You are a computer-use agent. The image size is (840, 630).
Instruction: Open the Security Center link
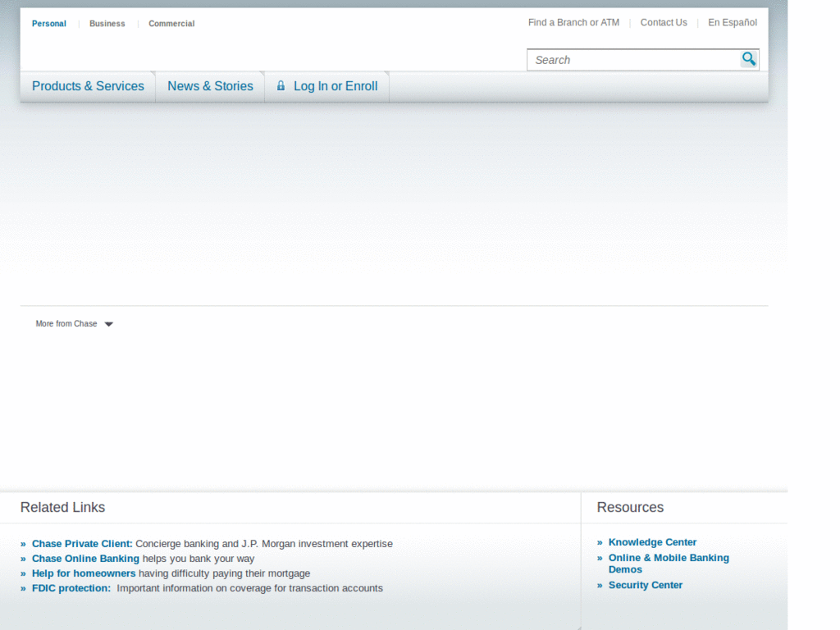pos(645,585)
